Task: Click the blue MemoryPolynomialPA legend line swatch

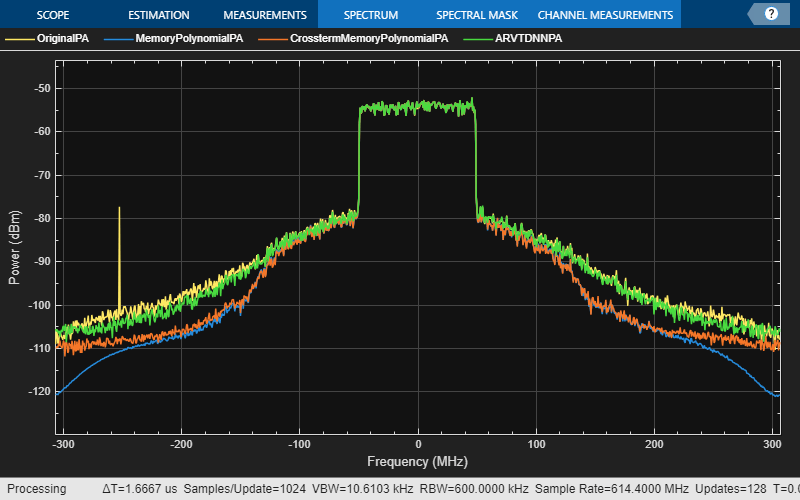Action: 118,39
